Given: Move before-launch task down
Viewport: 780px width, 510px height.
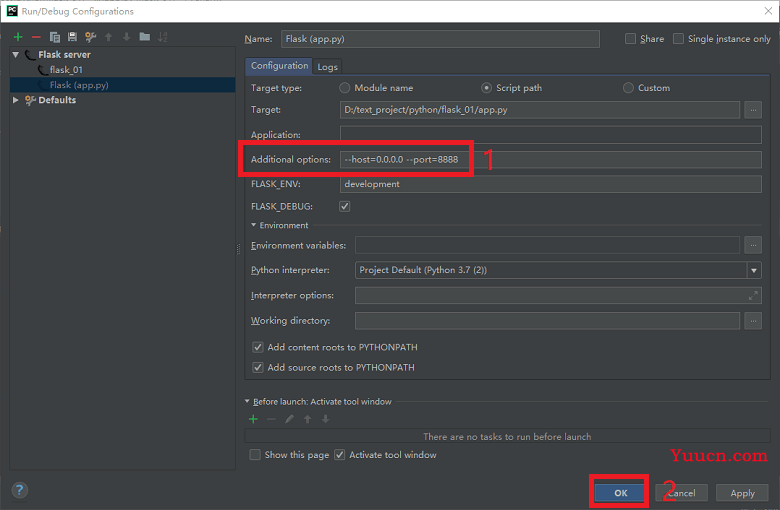Looking at the screenshot, I should tap(325, 419).
